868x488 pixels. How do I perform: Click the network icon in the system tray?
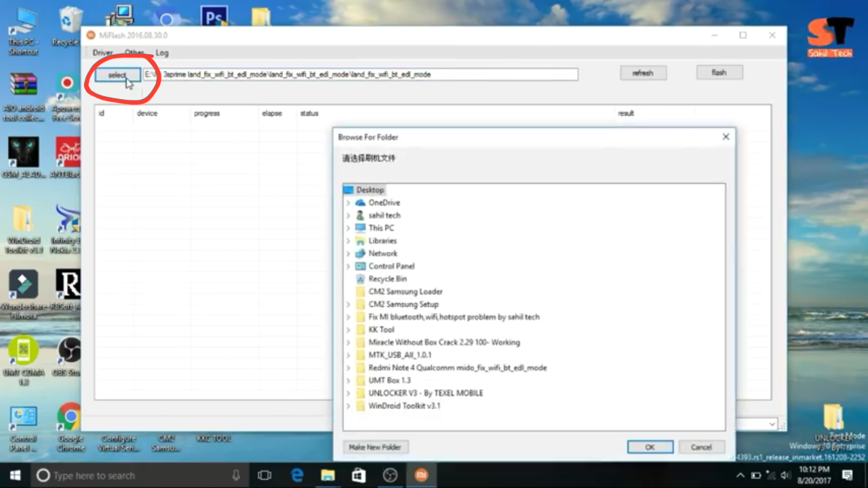(772, 476)
